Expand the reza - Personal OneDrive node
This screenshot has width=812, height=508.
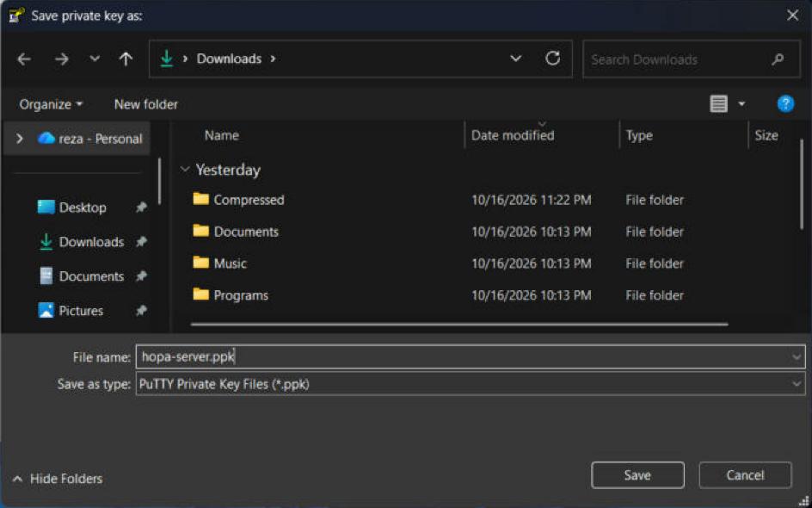20,139
